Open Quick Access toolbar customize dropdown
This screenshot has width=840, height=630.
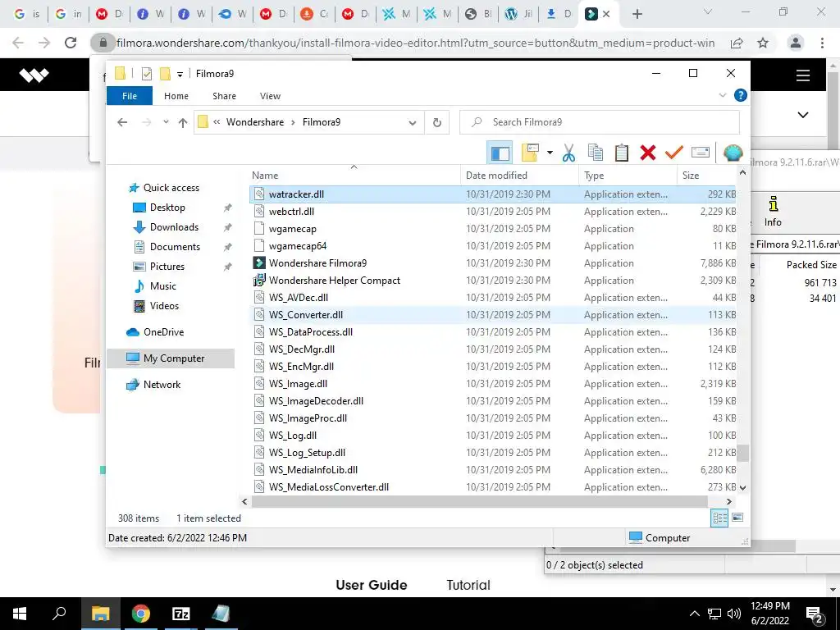pyautogui.click(x=180, y=74)
